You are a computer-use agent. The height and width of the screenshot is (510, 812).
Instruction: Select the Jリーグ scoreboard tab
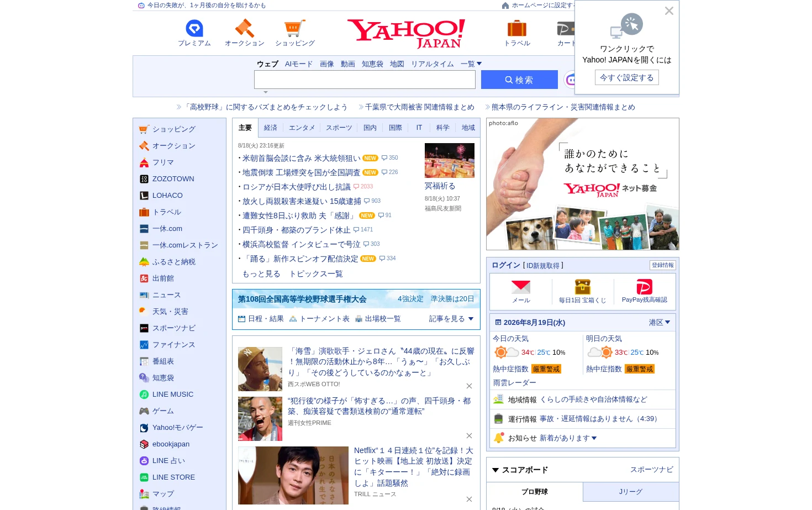631,492
